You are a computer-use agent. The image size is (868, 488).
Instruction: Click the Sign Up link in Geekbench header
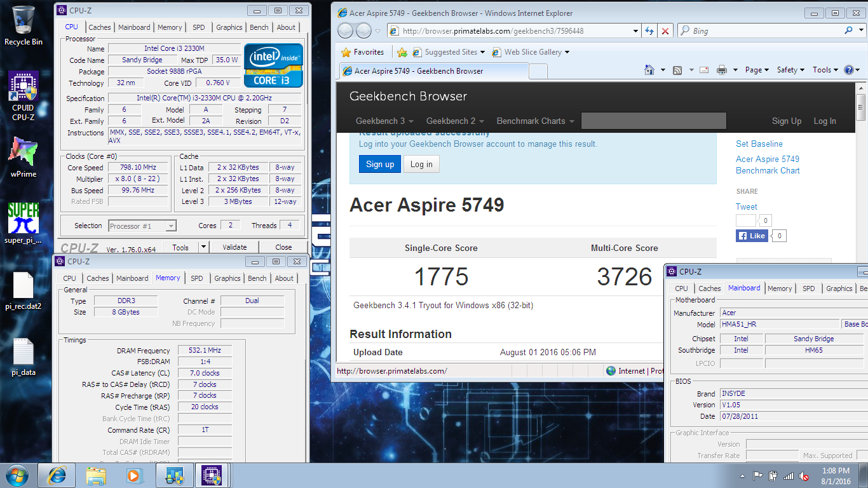point(787,121)
